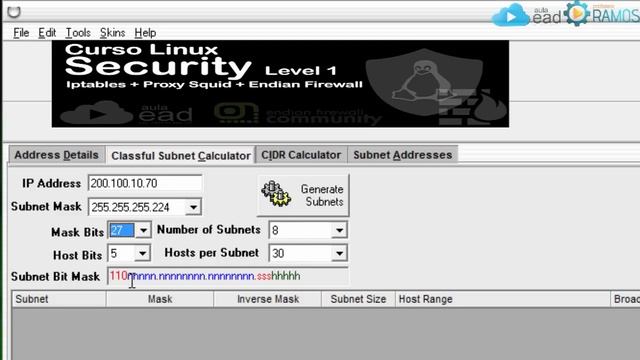Click the Subnet Size column header
This screenshot has height=360, width=640.
pyautogui.click(x=358, y=299)
